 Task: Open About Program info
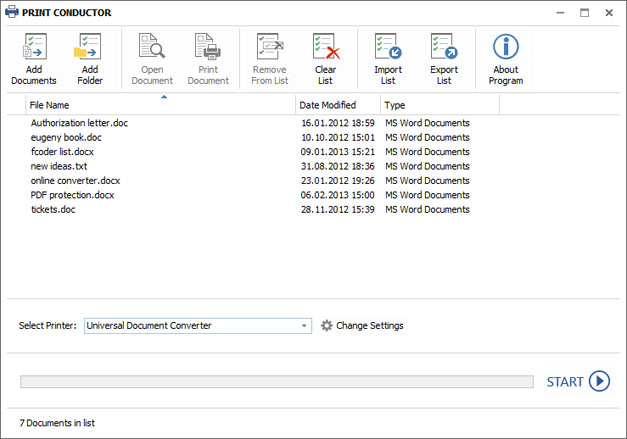[506, 48]
